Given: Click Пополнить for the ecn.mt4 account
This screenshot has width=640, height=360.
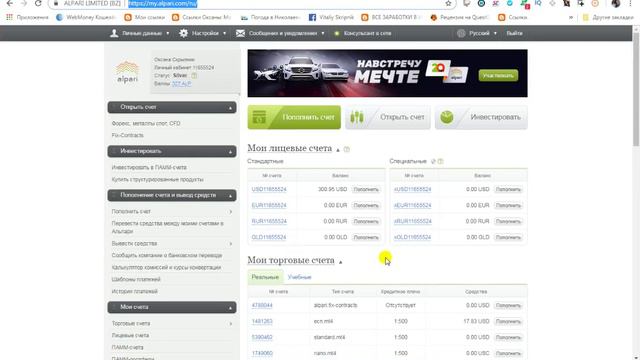Looking at the screenshot, I should [x=508, y=322].
